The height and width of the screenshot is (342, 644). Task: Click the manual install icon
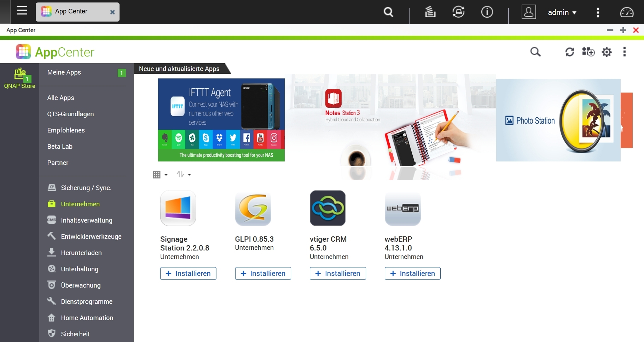coord(588,52)
